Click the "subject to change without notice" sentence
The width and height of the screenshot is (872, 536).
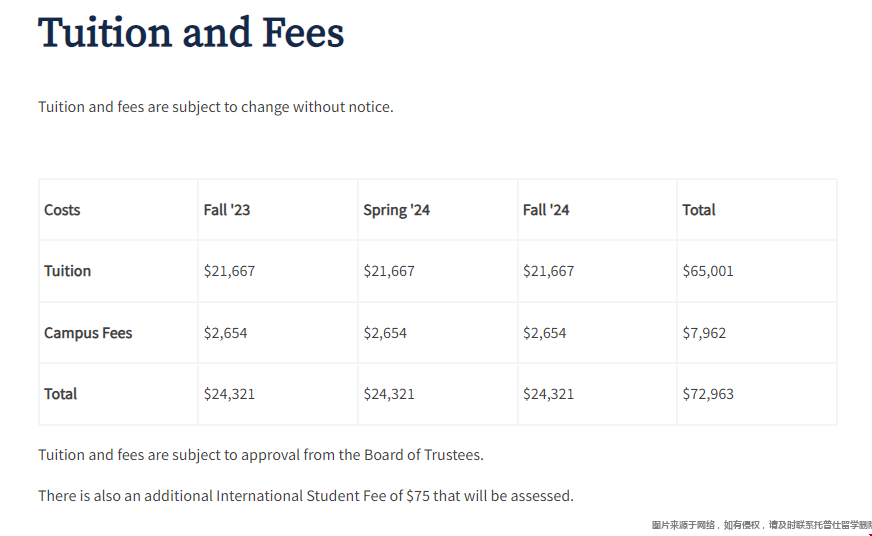216,107
